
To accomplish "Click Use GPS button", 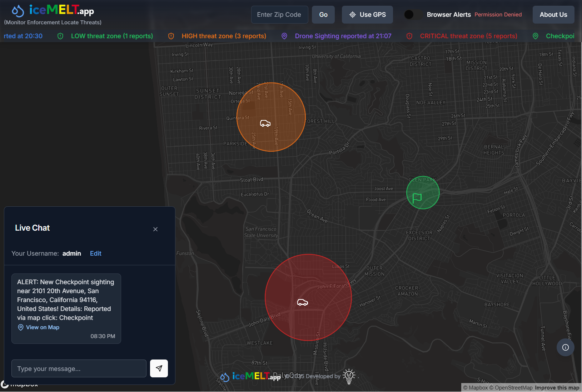I will [x=367, y=15].
